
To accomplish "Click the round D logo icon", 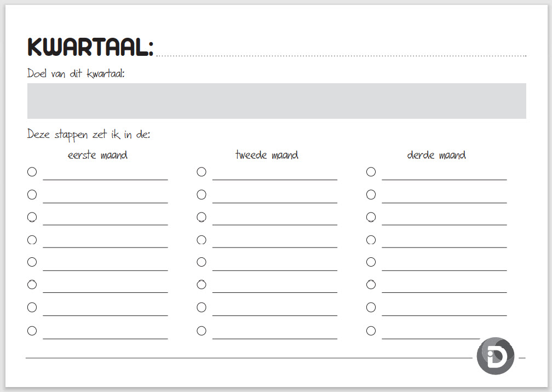I will coord(495,356).
